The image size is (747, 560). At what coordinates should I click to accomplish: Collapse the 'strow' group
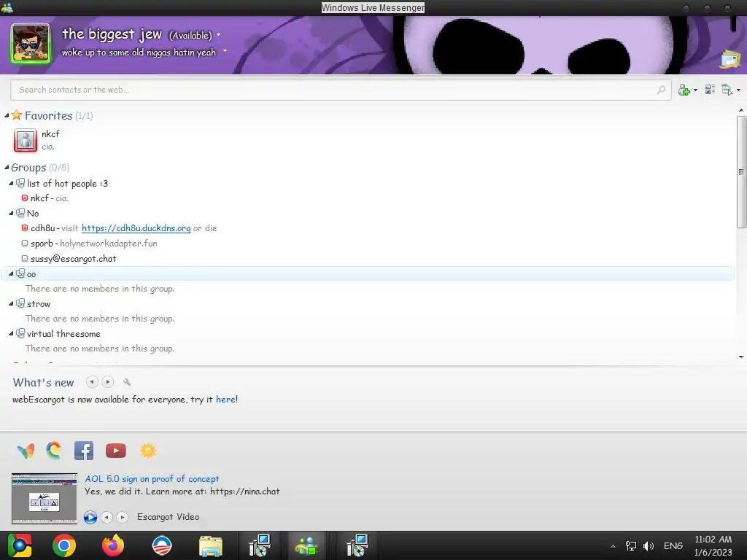pos(11,304)
